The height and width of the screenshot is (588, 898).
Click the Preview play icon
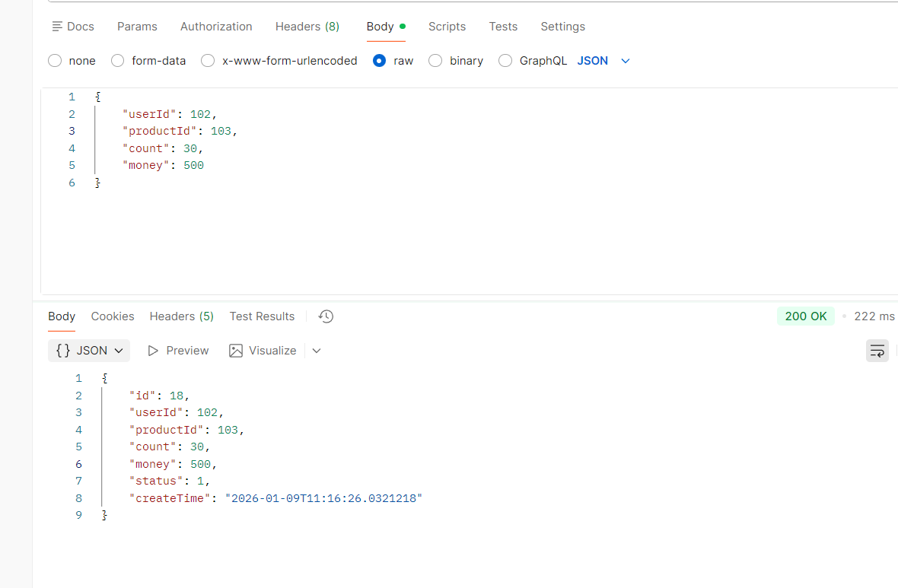153,351
